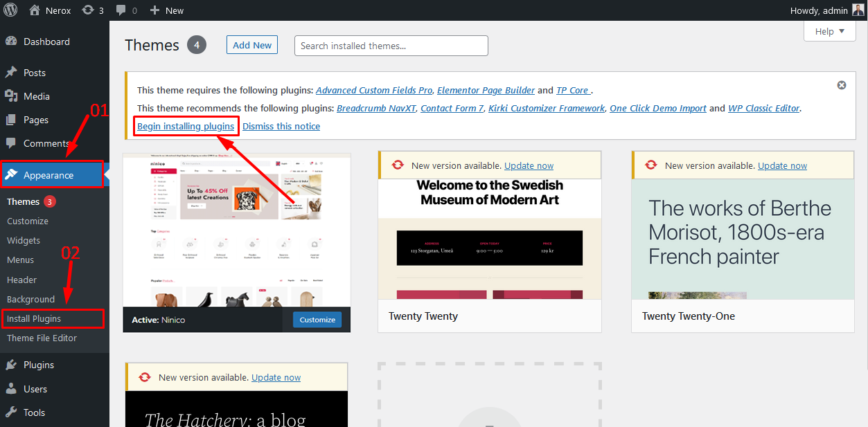868x427 pixels.
Task: Open Elementor Page Builder link
Action: coord(486,90)
